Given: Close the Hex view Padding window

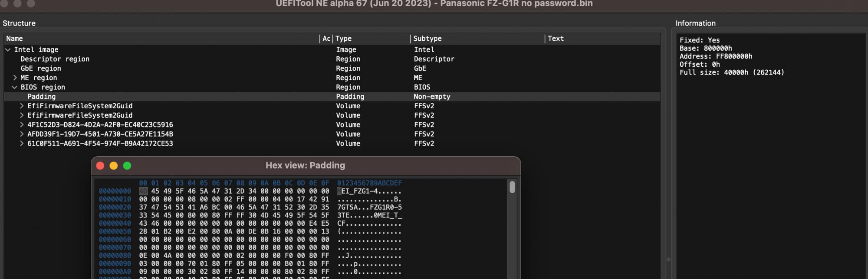Looking at the screenshot, I should [100, 165].
